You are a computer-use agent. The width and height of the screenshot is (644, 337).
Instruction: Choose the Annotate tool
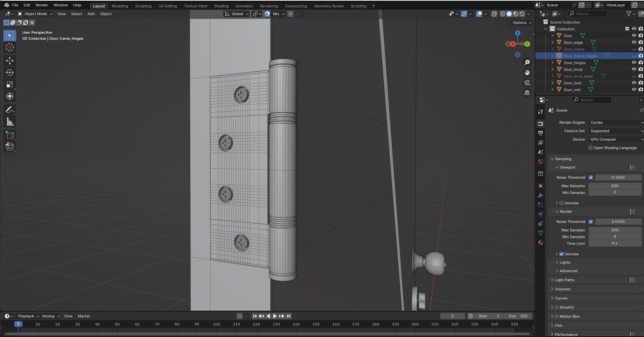click(x=9, y=110)
